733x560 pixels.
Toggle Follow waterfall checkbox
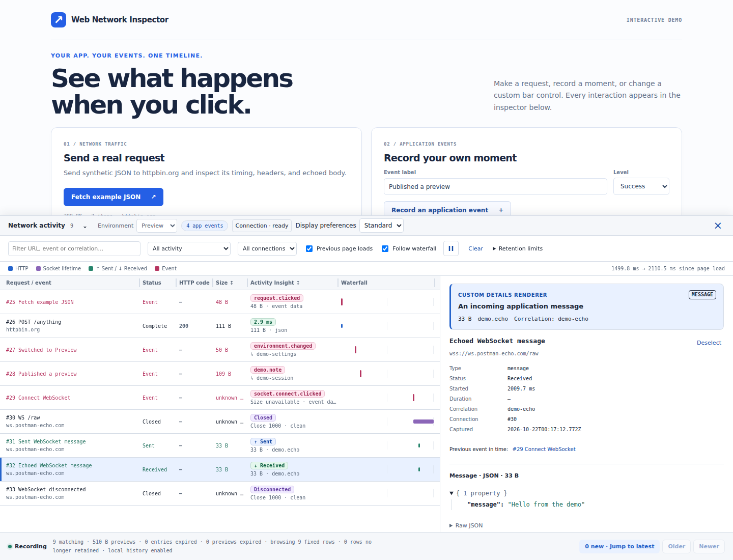pyautogui.click(x=385, y=248)
